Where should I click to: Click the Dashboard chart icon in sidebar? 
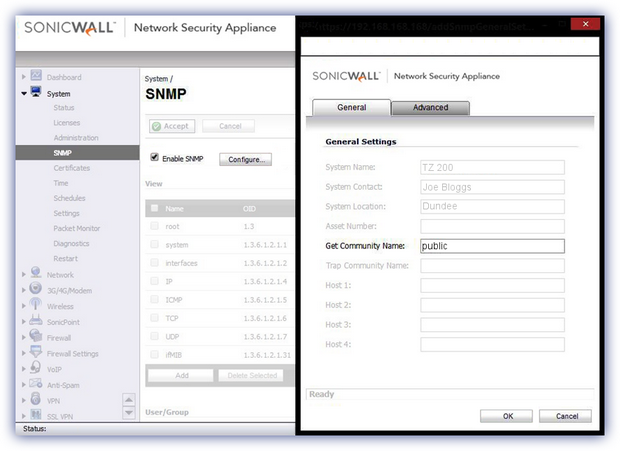click(36, 75)
